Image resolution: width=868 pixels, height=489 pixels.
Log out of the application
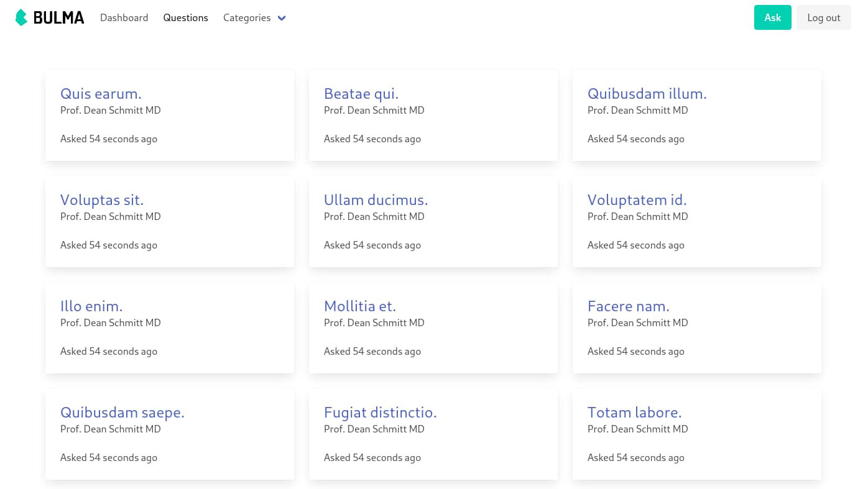[823, 17]
